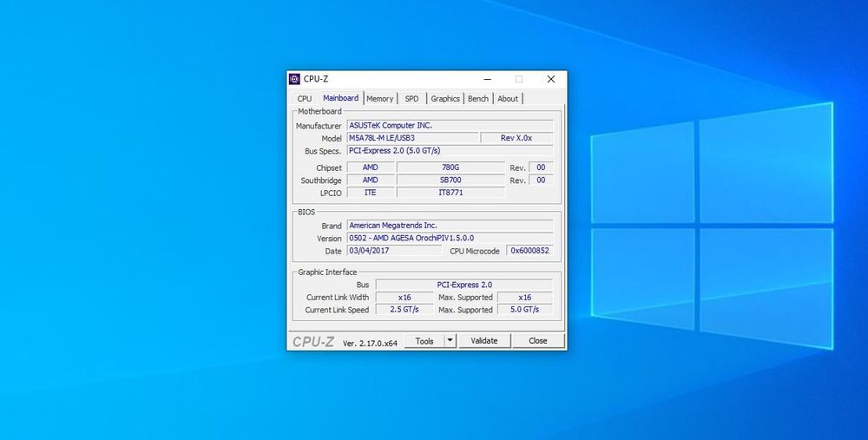Go to the Bench tab

tap(478, 99)
